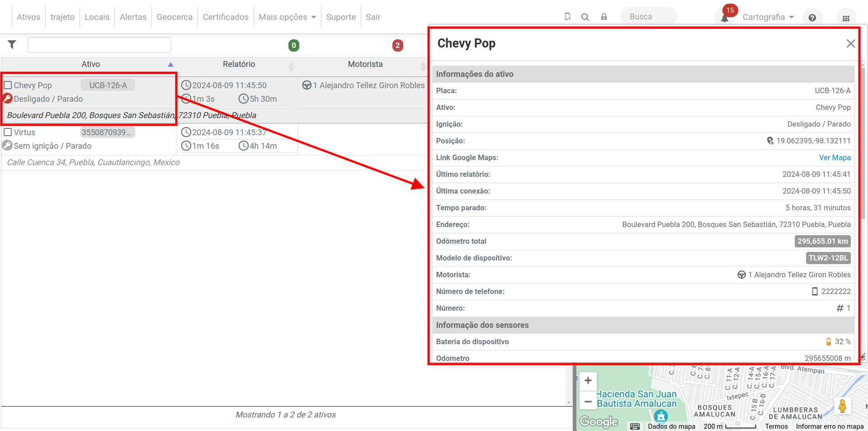Open the trajeto menu
This screenshot has width=868, height=431.
(x=62, y=17)
